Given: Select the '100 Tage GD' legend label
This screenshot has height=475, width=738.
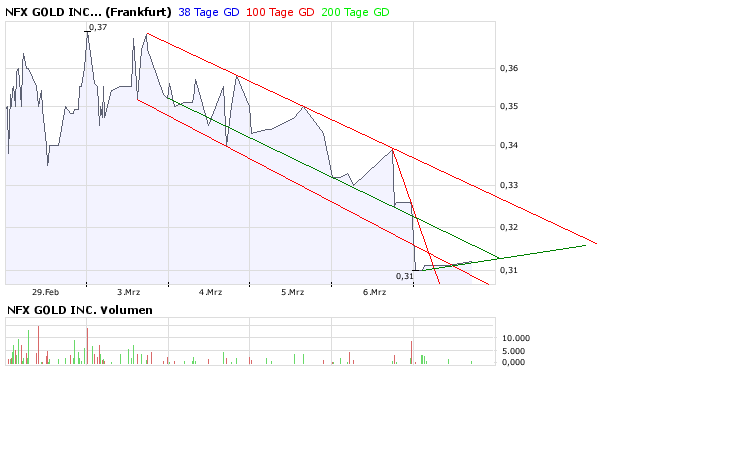Looking at the screenshot, I should 280,12.
